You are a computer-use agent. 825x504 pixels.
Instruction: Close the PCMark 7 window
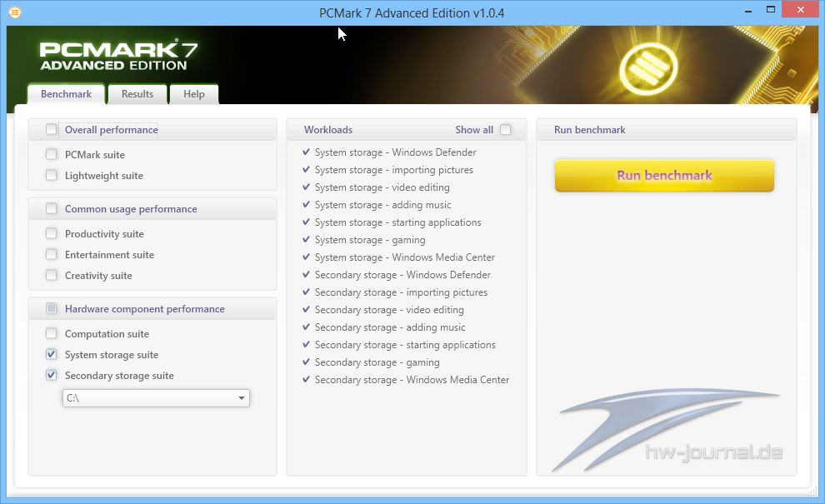pos(801,9)
